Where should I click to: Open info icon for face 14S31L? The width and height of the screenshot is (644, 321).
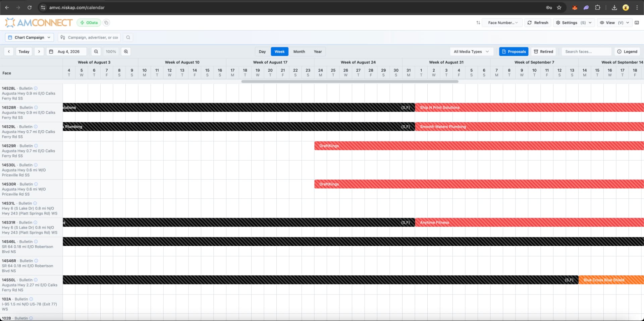[35, 203]
